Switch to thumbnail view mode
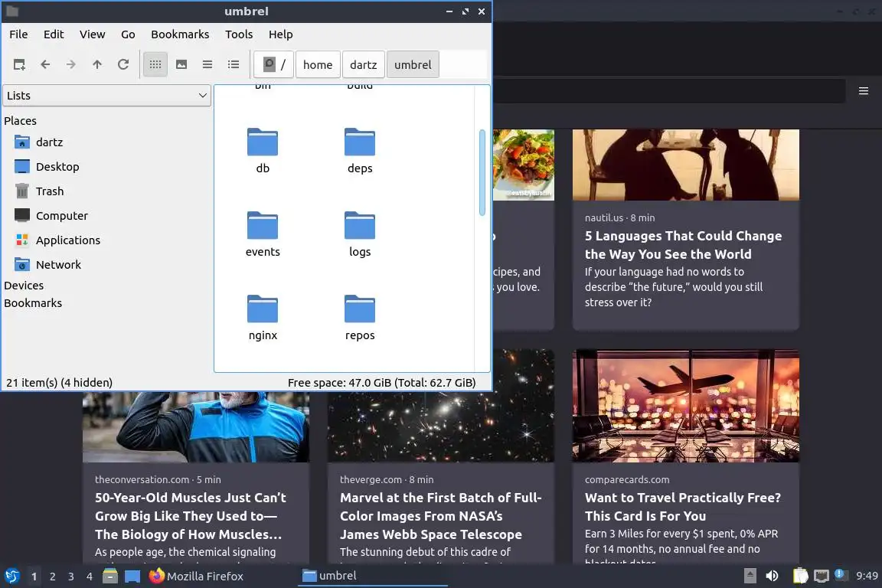Viewport: 882px width, 588px height. coord(181,65)
